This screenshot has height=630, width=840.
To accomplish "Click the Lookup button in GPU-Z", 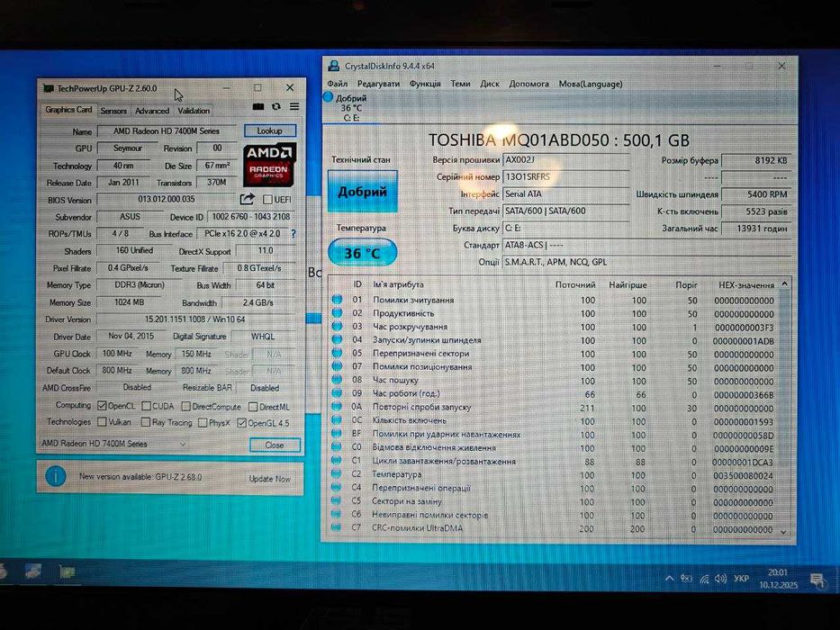I will pos(269,130).
